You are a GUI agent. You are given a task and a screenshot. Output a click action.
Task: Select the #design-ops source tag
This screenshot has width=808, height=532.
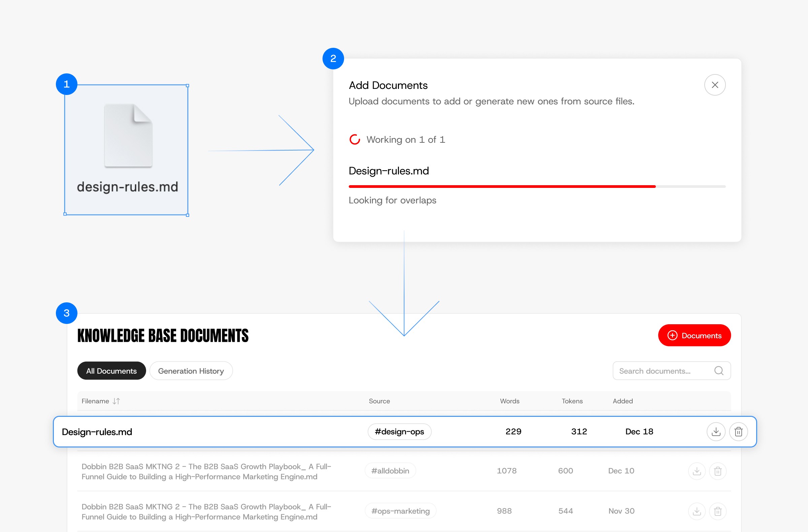[399, 432]
